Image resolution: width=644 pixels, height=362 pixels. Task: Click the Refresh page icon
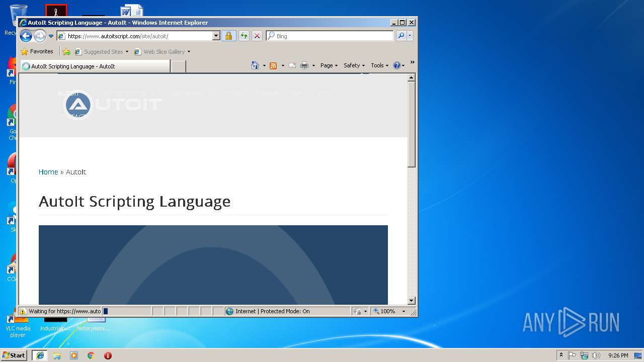pos(244,36)
